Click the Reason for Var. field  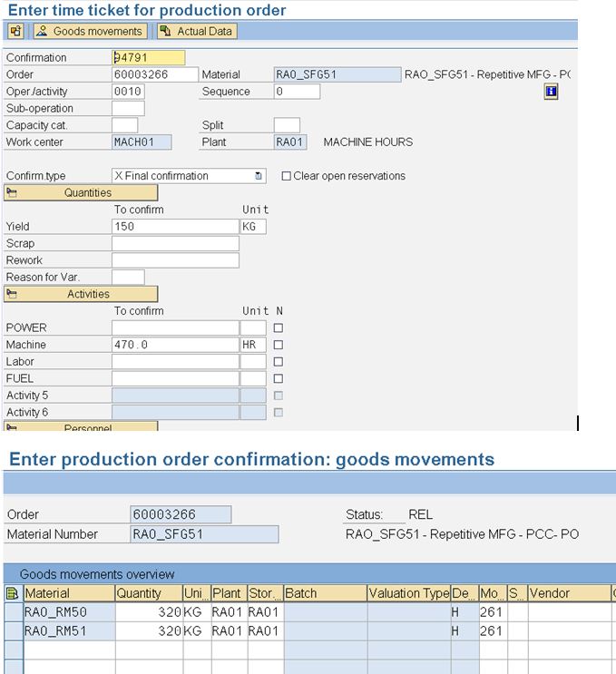click(128, 278)
